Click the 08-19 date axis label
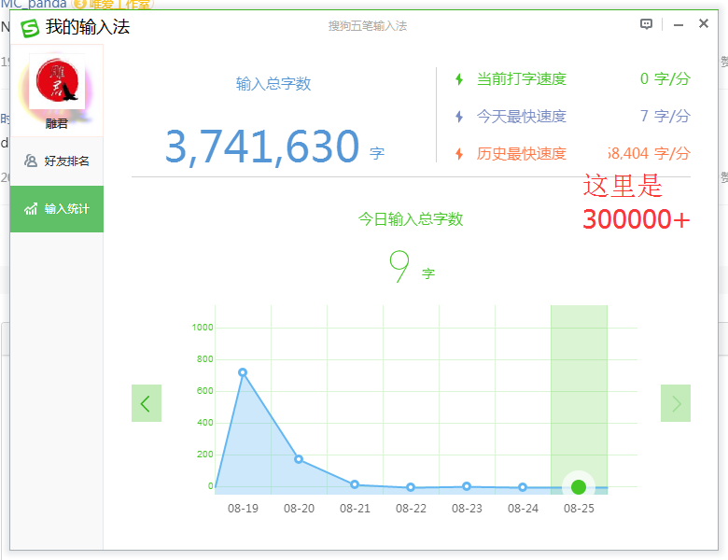Image resolution: width=728 pixels, height=560 pixels. point(243,509)
